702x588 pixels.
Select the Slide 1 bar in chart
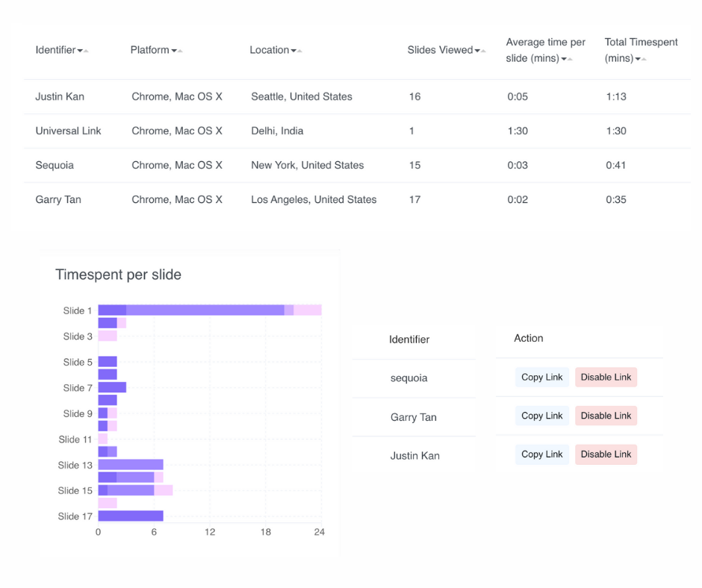pos(210,310)
